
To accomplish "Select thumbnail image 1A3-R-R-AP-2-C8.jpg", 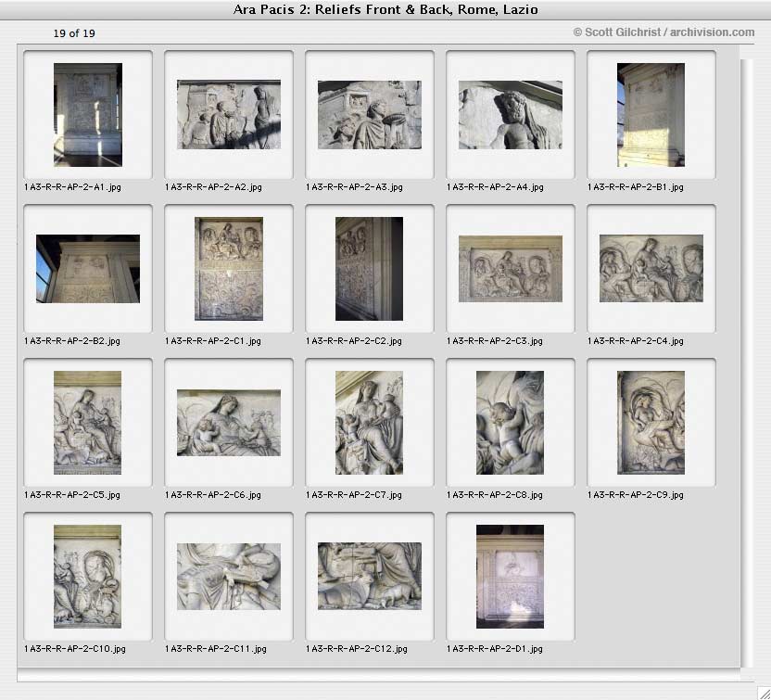I will 511,423.
